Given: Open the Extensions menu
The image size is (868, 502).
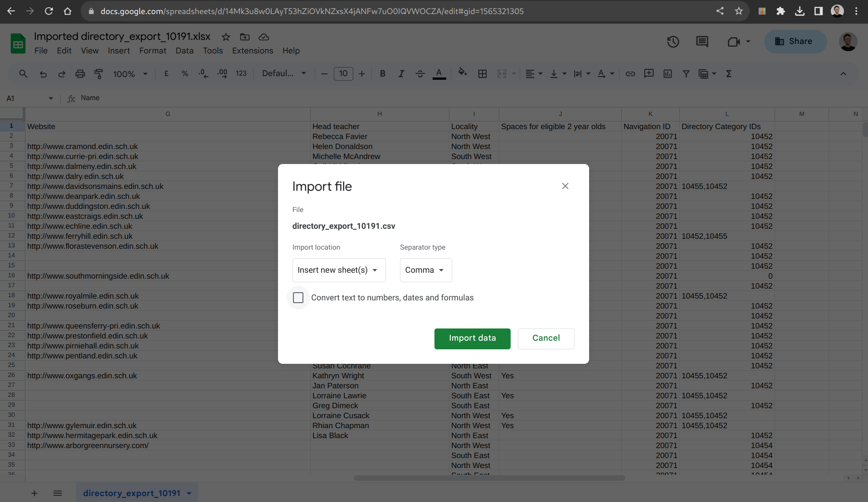Looking at the screenshot, I should click(x=253, y=51).
